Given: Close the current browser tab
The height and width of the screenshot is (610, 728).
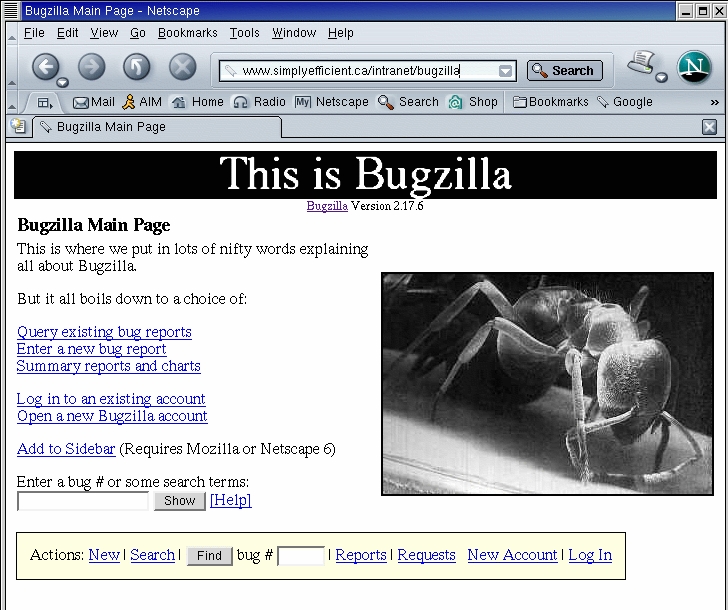Looking at the screenshot, I should click(709, 127).
